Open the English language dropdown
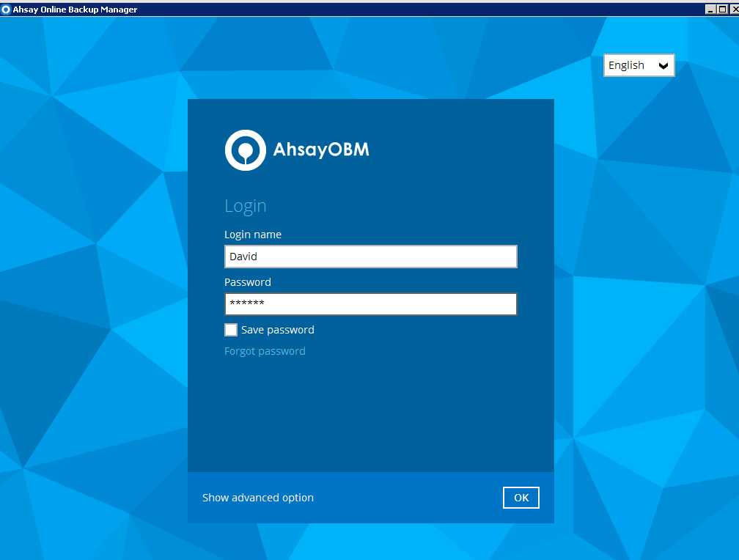The width and height of the screenshot is (739, 560). pos(639,65)
